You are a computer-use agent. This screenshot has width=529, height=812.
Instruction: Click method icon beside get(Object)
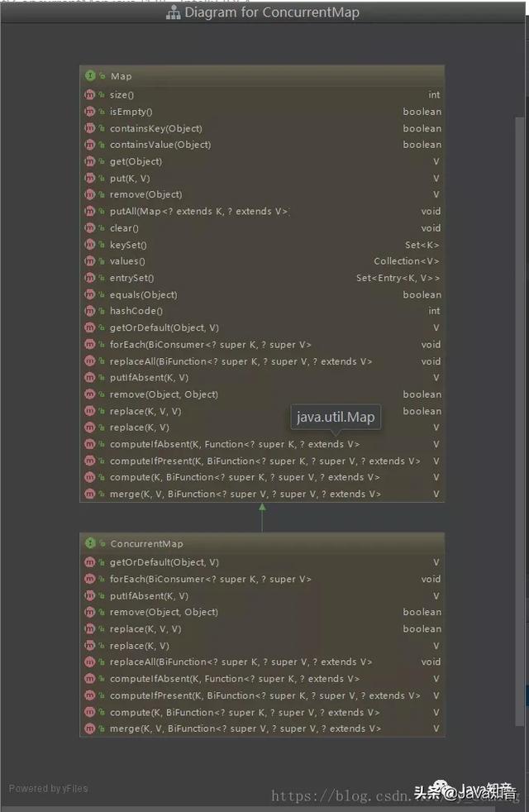click(x=89, y=161)
